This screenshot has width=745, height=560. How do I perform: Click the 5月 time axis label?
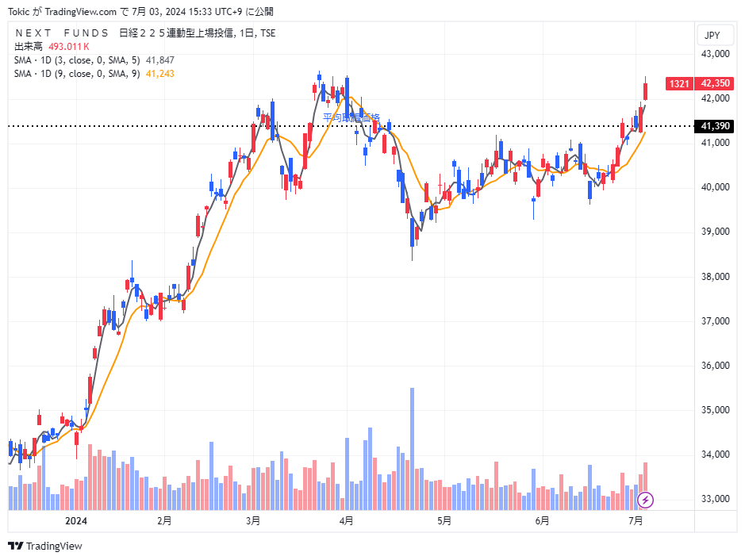(444, 521)
